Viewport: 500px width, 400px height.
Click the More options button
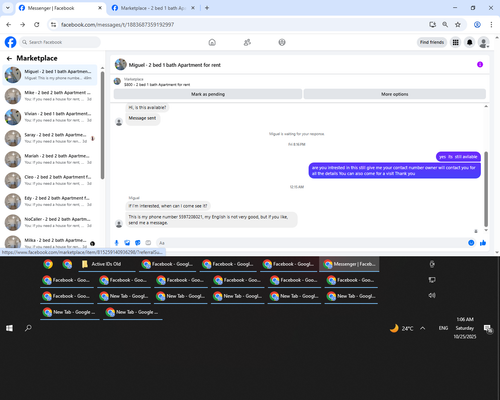coord(395,94)
